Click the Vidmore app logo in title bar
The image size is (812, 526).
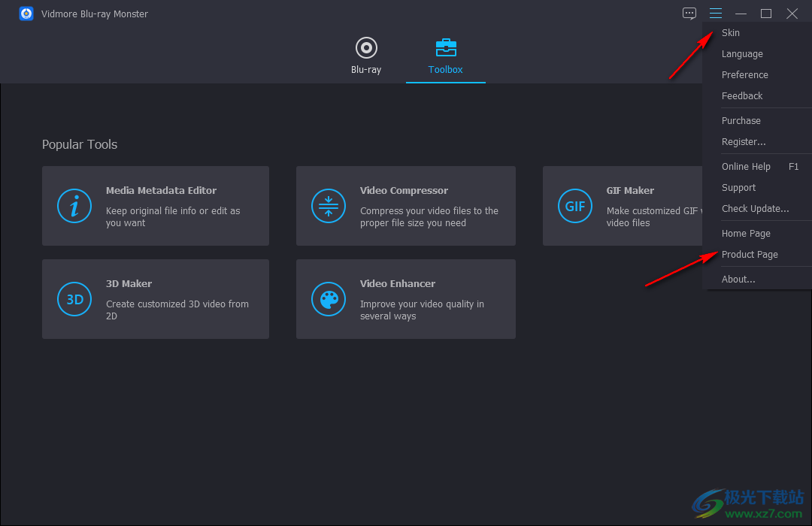tap(26, 14)
